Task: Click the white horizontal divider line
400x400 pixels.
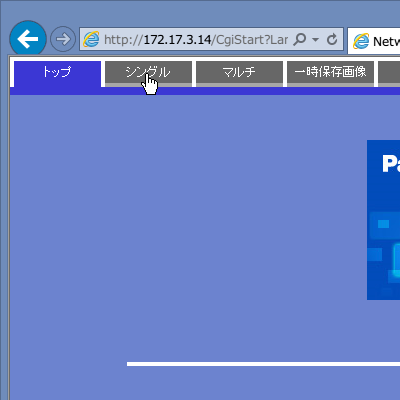Action: click(x=263, y=364)
